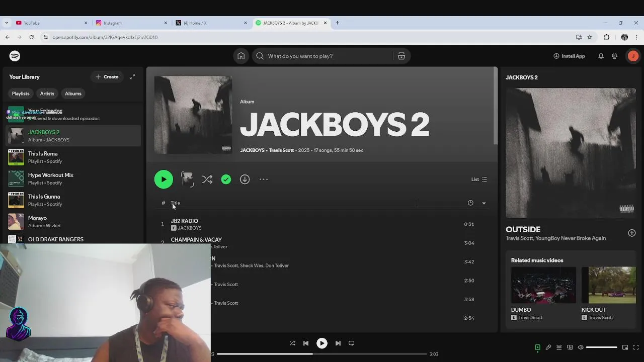Switch to the Home / X browser tab
This screenshot has height=362, width=644.
[212, 23]
